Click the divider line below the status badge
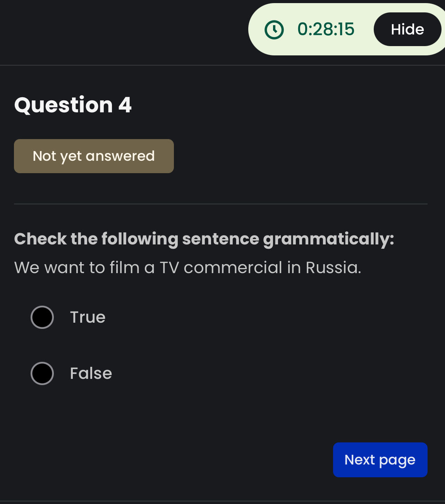 pos(221,204)
